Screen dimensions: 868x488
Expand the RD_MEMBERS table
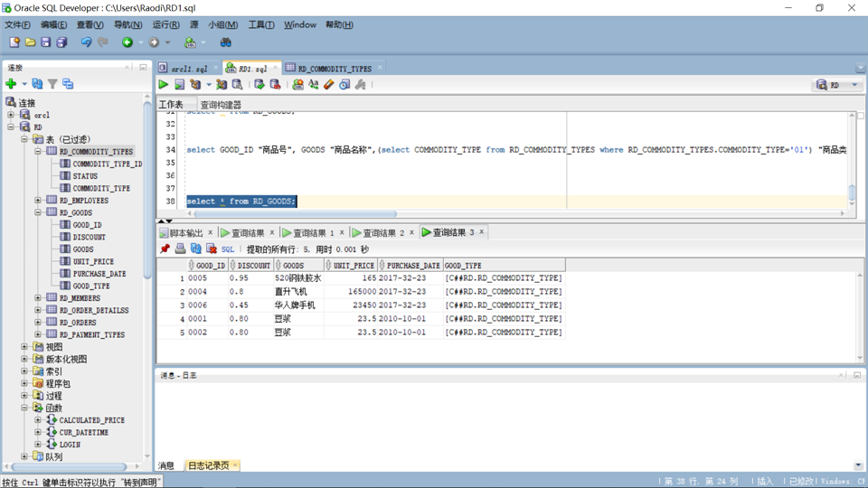[38, 297]
